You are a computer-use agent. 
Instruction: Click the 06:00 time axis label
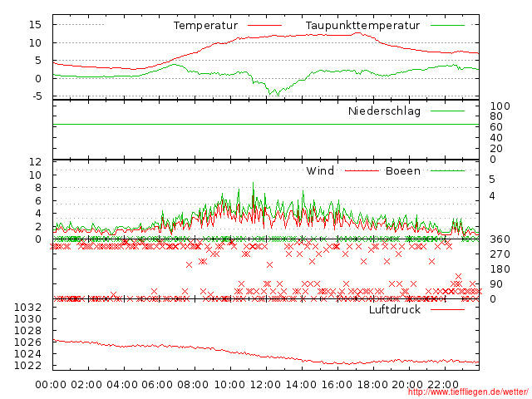point(157,384)
